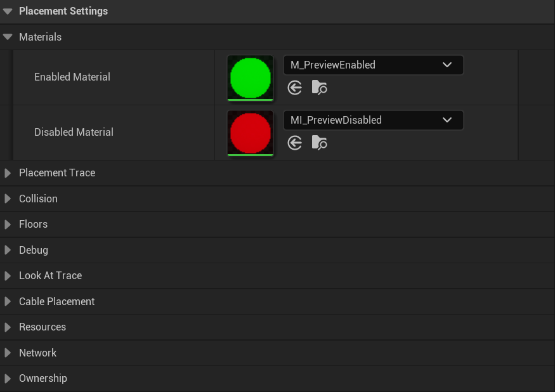Viewport: 555px width, 392px height.
Task: Browse to MI_PreviewDisabled in Content Browser
Action: coord(319,143)
